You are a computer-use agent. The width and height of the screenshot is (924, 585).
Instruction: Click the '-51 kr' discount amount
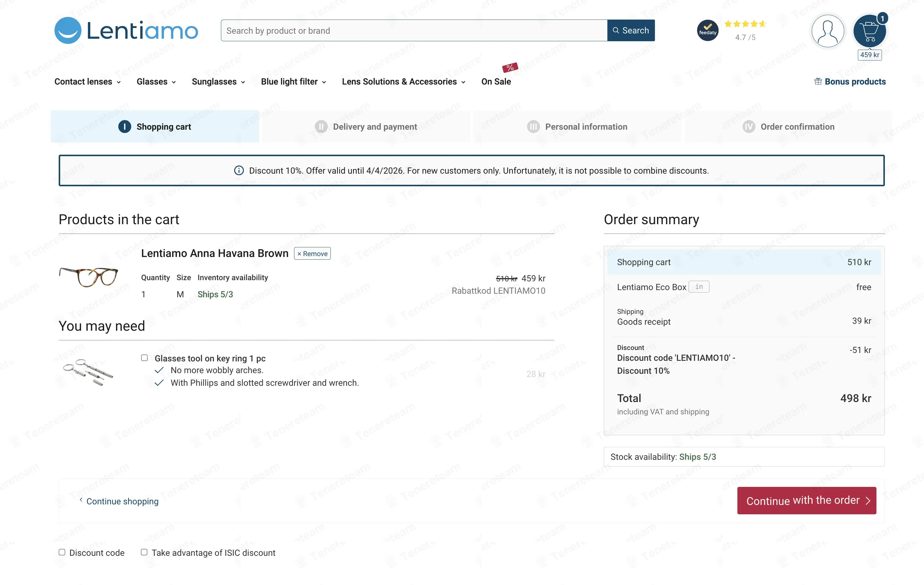[860, 350]
